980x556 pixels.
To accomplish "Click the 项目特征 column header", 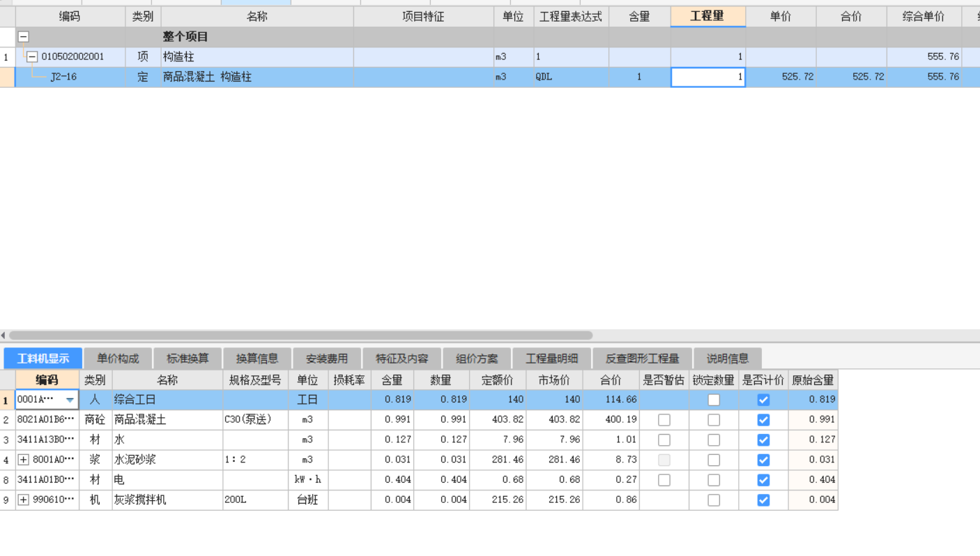I will [x=424, y=17].
